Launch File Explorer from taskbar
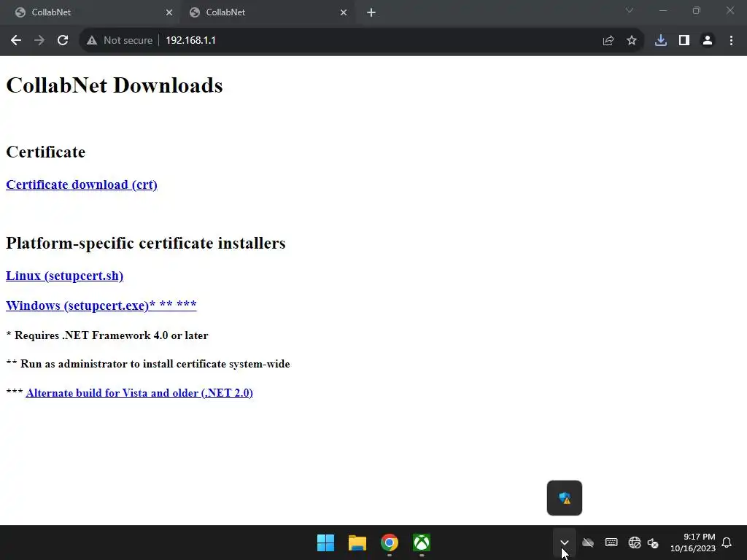Image resolution: width=747 pixels, height=560 pixels. pos(357,542)
